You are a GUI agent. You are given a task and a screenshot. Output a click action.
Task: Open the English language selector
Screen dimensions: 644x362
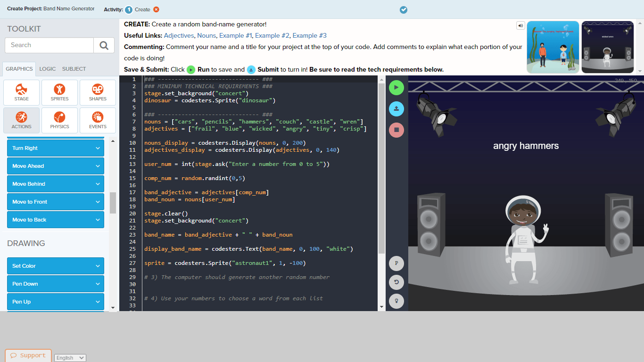point(70,358)
